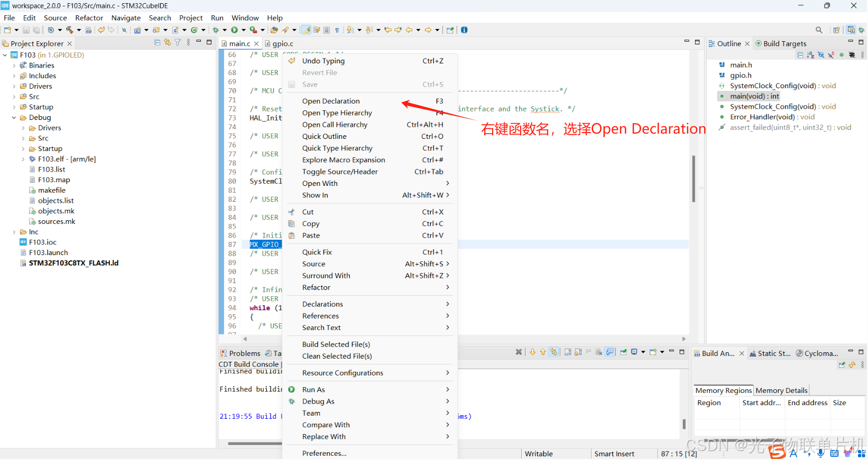Open the Open With submenu
Viewport: 868px width, 460px height.
(370, 183)
